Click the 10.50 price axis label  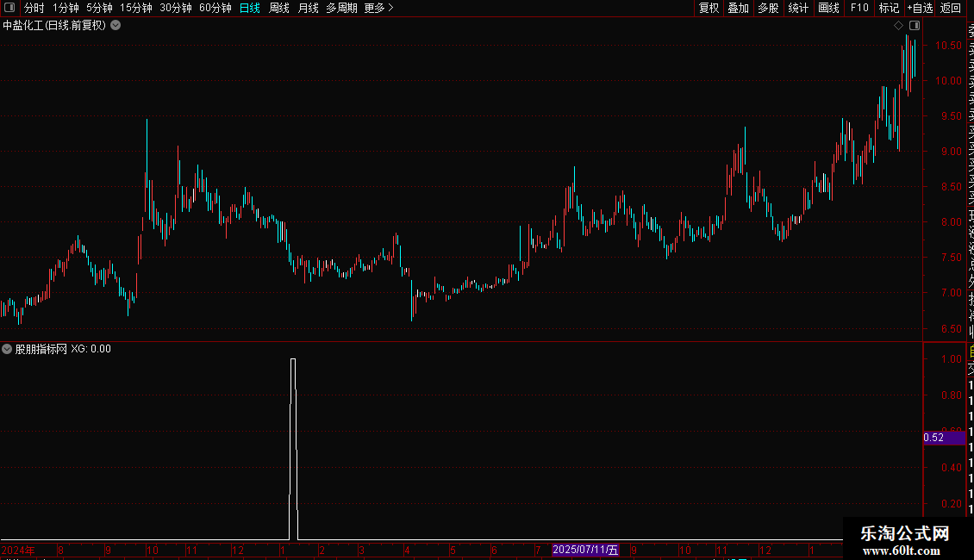point(948,46)
